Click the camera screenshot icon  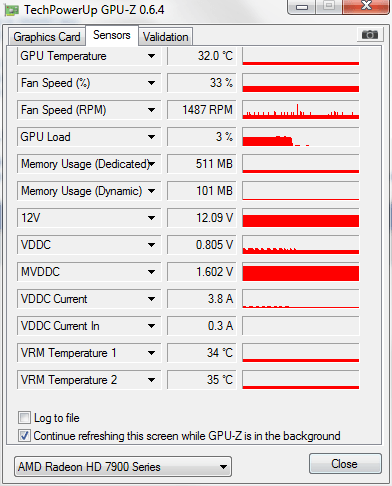coord(370,34)
